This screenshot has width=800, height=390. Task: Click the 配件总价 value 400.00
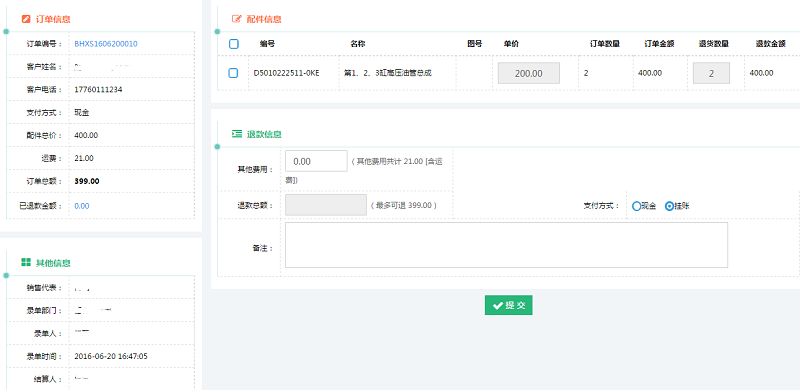click(86, 136)
